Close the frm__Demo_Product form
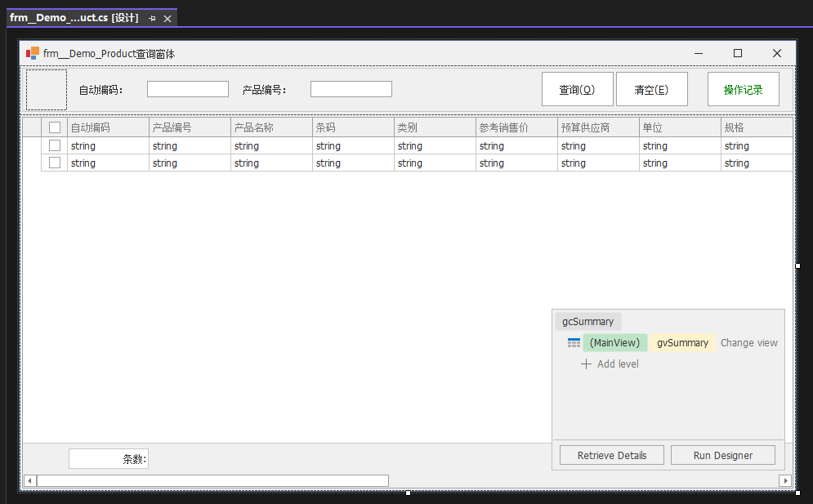The width and height of the screenshot is (813, 504). pos(777,53)
